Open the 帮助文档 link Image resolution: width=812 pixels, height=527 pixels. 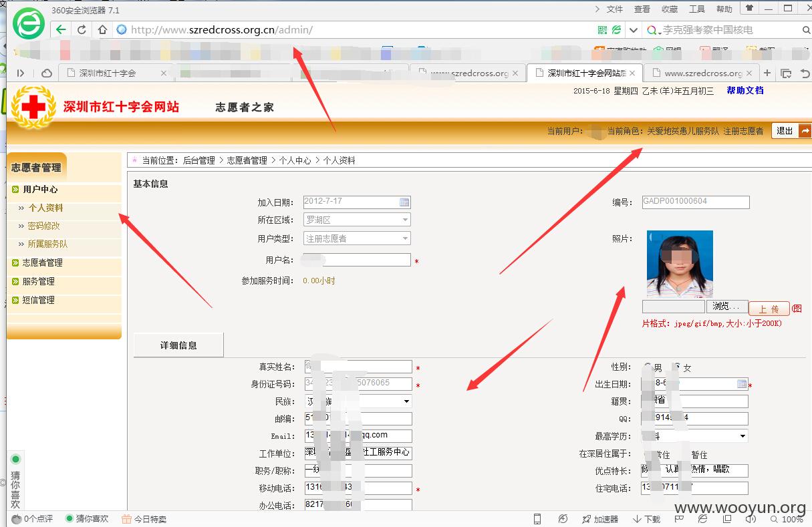click(x=745, y=91)
